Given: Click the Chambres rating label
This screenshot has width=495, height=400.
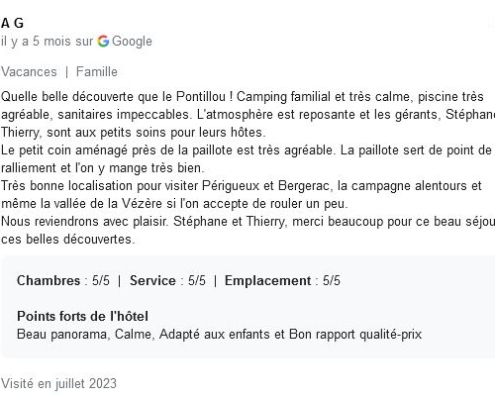Looking at the screenshot, I should (49, 281).
